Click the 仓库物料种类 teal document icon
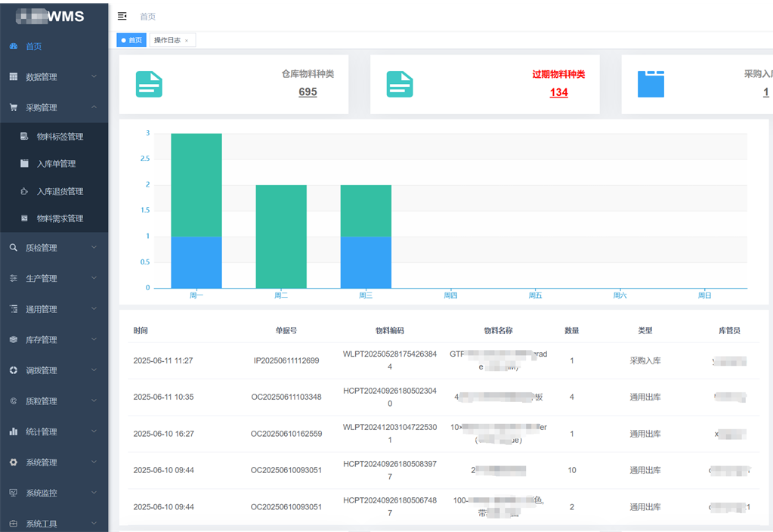 [149, 85]
